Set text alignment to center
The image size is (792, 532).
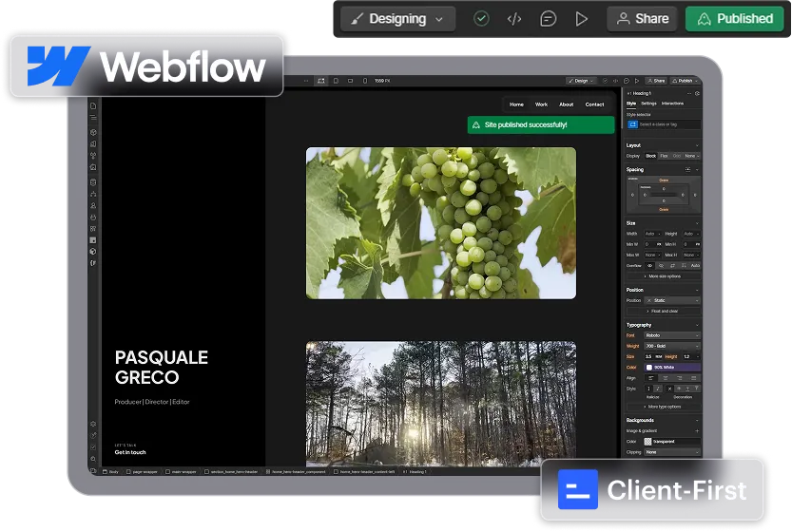[666, 378]
